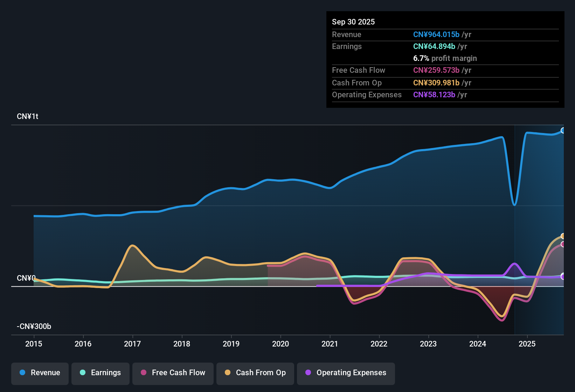Screen dimensions: 575x392
Task: Click the orange Cash From Op legend dot
Action: [228, 373]
